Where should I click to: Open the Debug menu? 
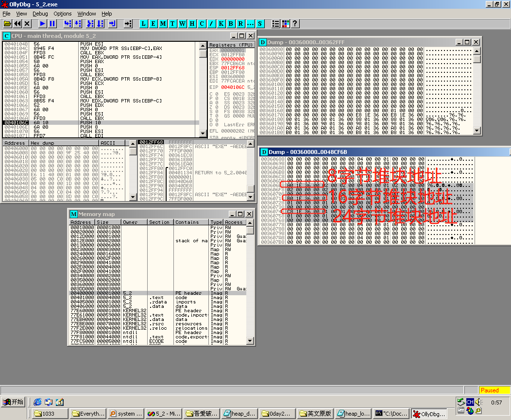[x=40, y=14]
